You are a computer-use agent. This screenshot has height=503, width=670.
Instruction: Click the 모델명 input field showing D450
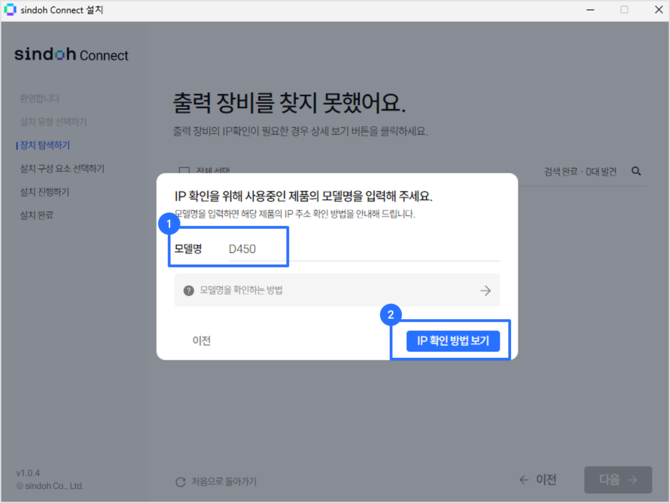363,249
